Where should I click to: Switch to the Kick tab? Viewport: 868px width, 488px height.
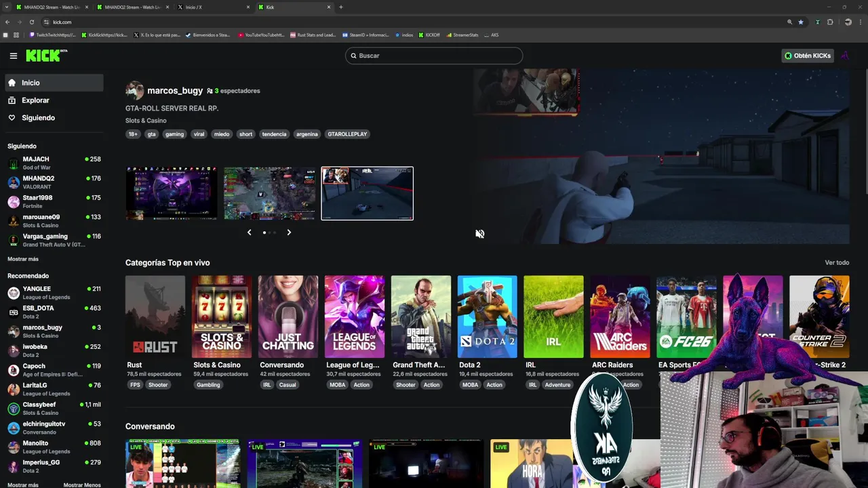295,7
